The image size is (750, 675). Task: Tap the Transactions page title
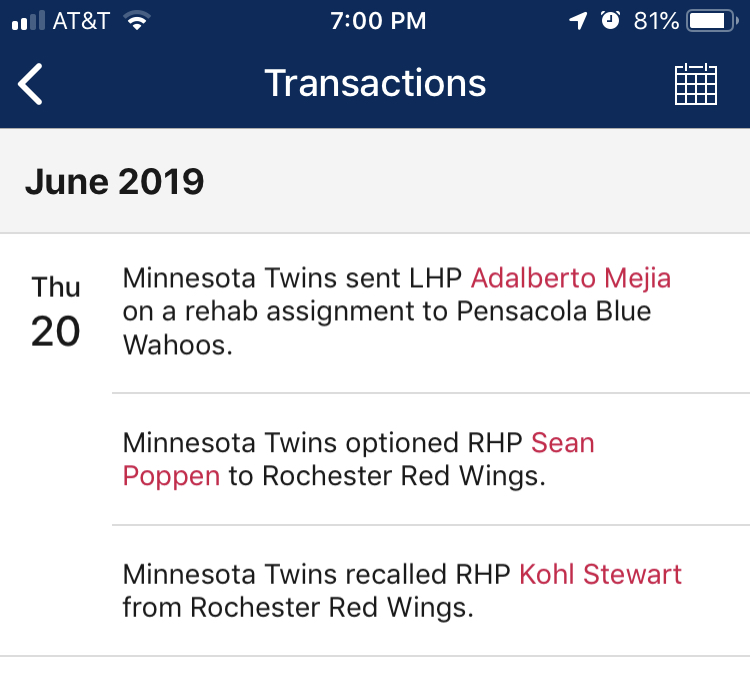375,83
